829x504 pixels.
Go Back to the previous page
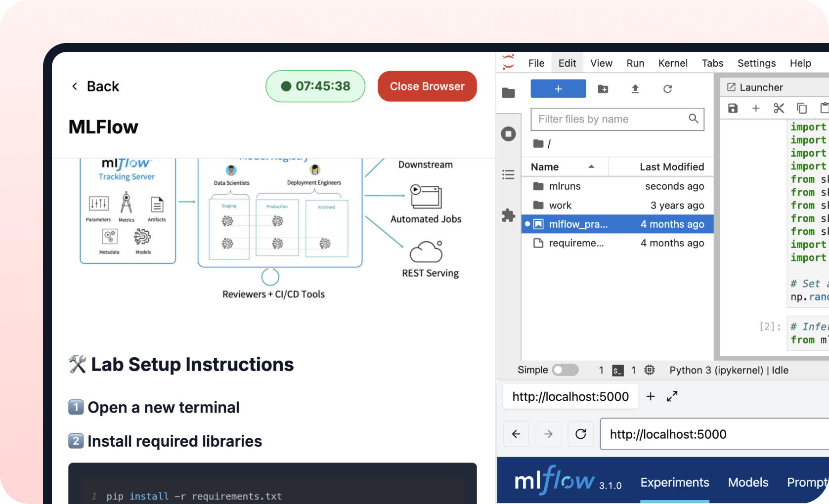click(95, 86)
